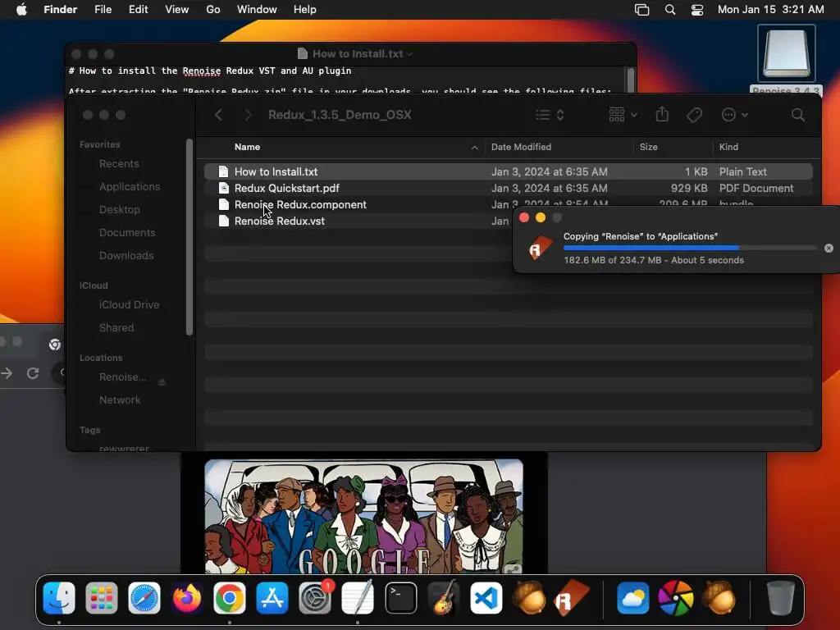This screenshot has height=630, width=840.
Task: Open Documents in Finder sidebar
Action: pos(127,232)
